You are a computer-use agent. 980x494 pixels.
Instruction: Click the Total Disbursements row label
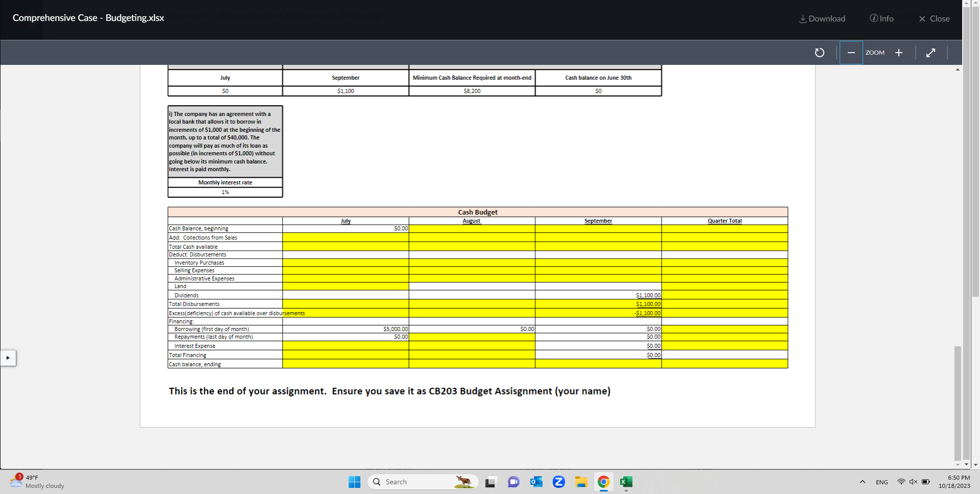click(x=194, y=304)
